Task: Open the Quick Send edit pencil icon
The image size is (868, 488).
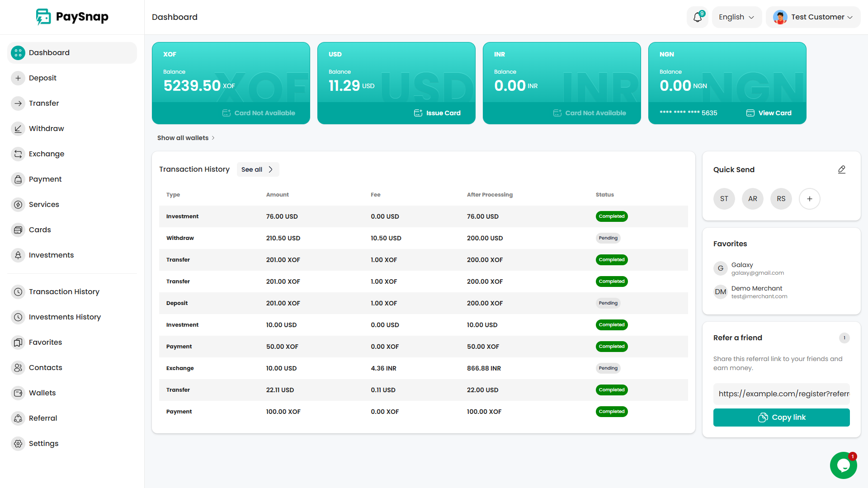Action: [x=841, y=169]
